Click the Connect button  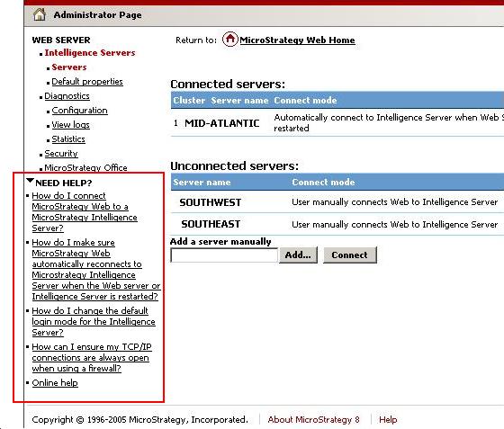pos(350,255)
